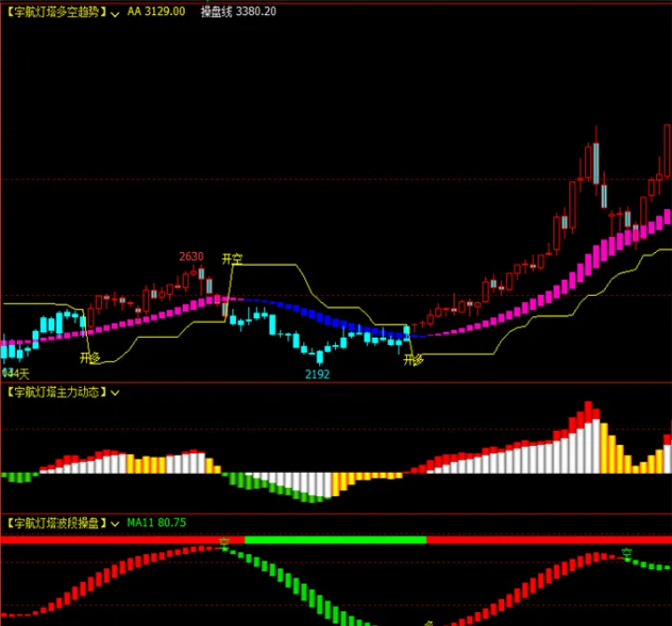Click the 宇航灯塔波段操盘 indicator title
The image size is (672, 626).
(56, 522)
